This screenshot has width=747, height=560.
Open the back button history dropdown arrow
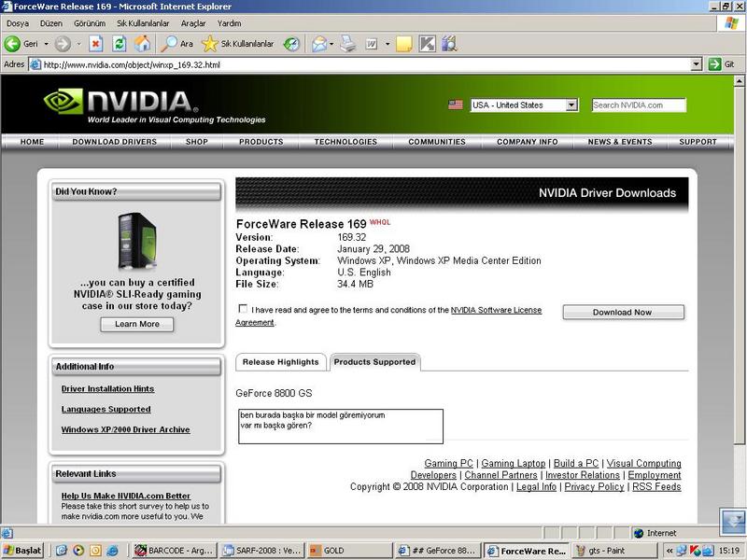46,44
